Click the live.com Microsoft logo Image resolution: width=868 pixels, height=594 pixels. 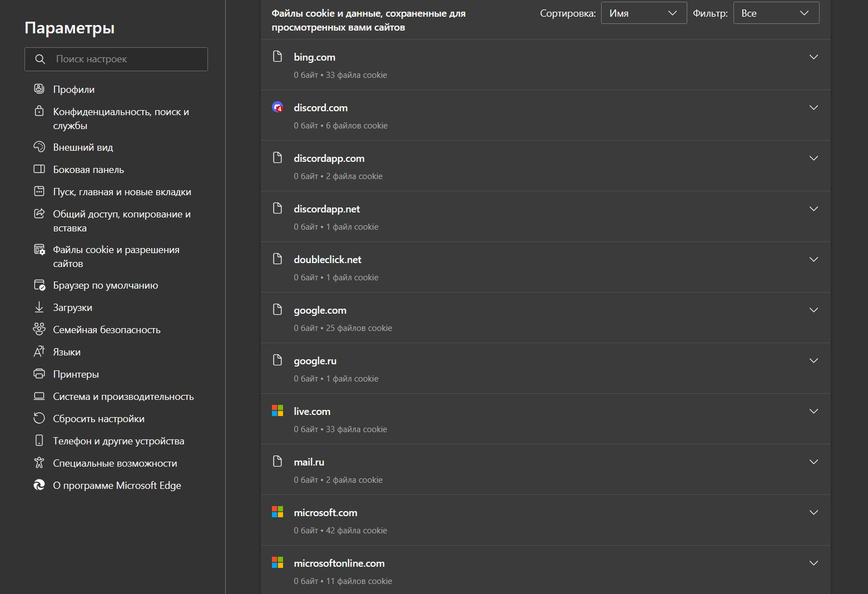(277, 410)
